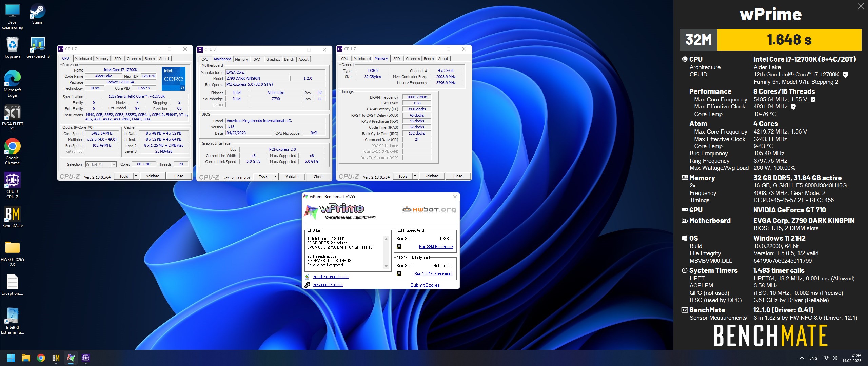The height and width of the screenshot is (366, 868).
Task: Open the clock and date in taskbar
Action: coord(852,358)
